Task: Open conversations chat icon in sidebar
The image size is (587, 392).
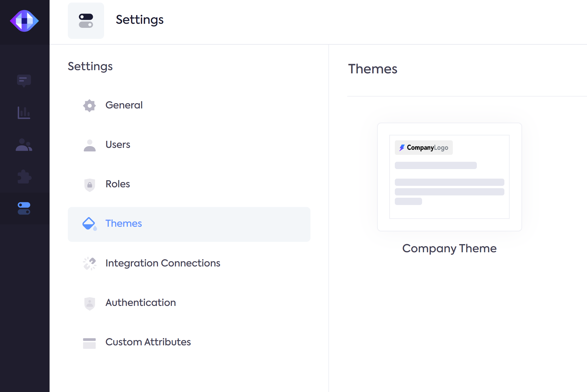Action: tap(24, 81)
